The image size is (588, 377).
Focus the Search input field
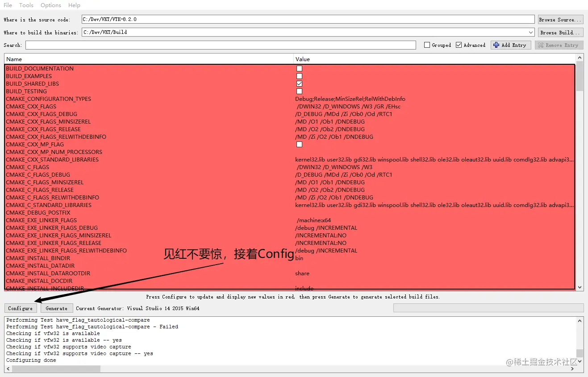tap(221, 45)
